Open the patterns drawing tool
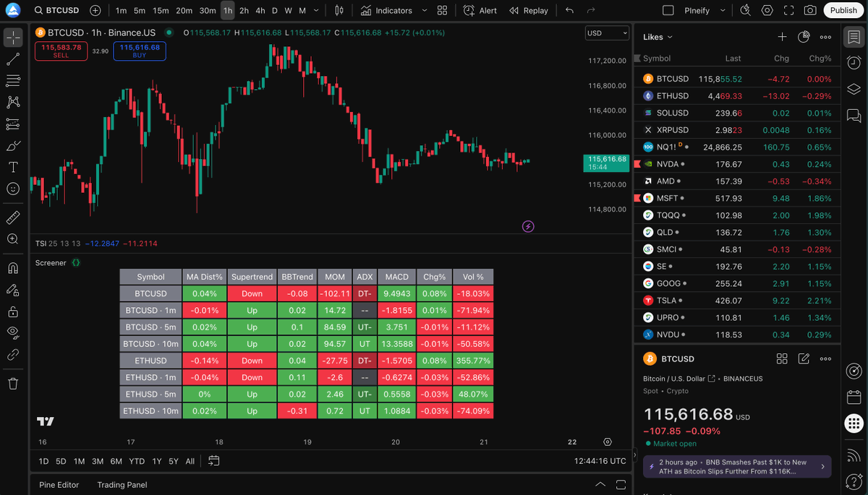Image resolution: width=868 pixels, height=495 pixels. coord(13,103)
